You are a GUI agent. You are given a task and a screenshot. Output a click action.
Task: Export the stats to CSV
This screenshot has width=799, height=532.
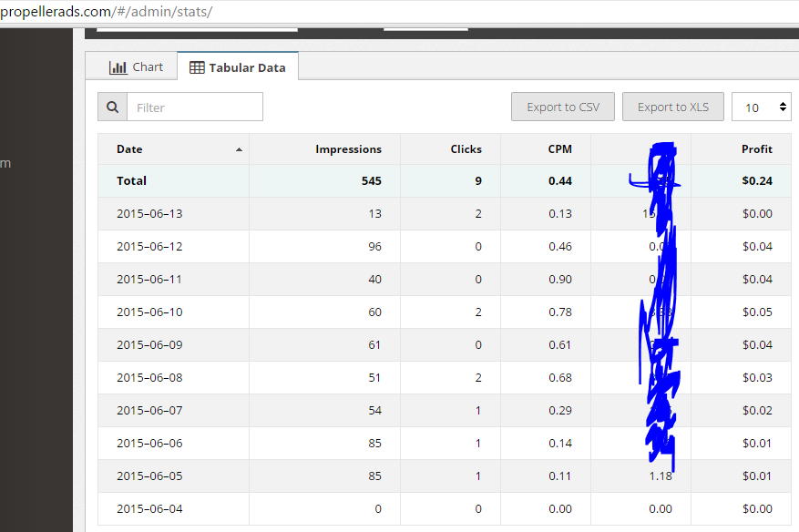point(563,107)
